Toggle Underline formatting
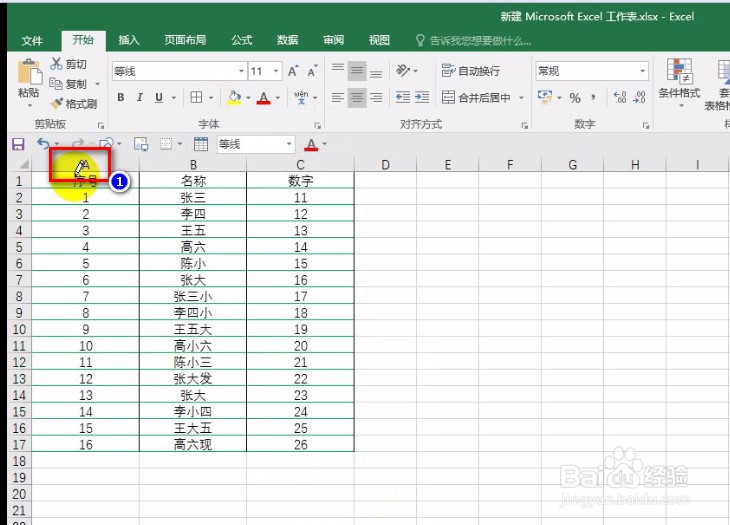The height and width of the screenshot is (525, 730). [x=159, y=97]
